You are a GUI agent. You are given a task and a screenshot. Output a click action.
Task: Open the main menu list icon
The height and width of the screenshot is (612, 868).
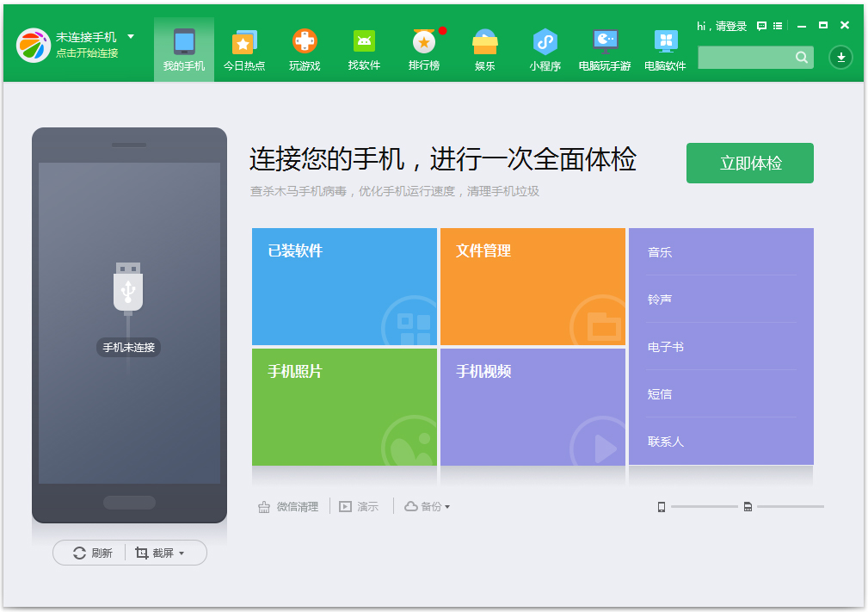(779, 26)
